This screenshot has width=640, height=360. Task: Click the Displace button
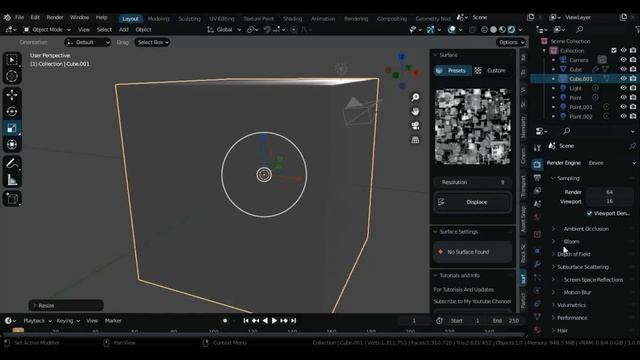tap(473, 202)
